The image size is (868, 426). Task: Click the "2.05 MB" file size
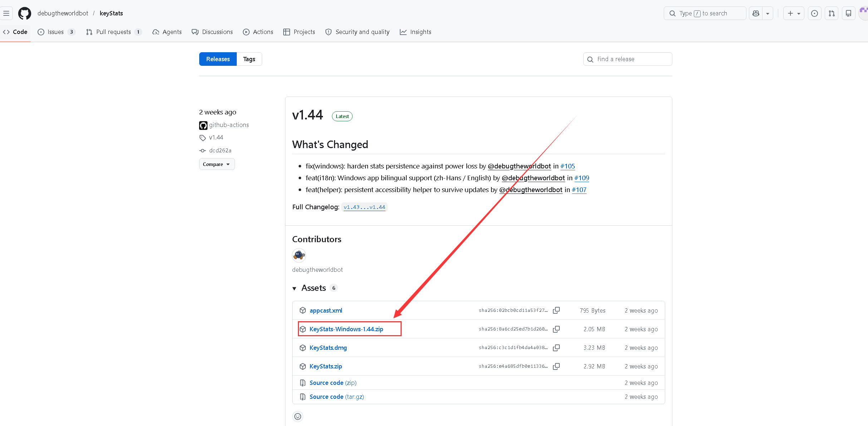coord(594,329)
